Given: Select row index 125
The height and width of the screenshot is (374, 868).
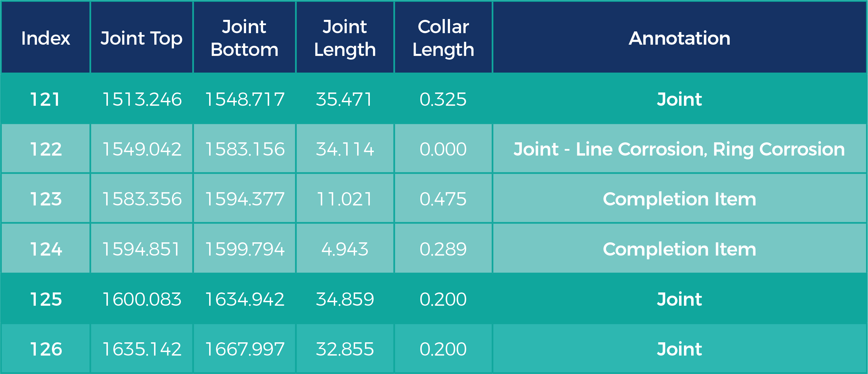Looking at the screenshot, I should pyautogui.click(x=46, y=299).
